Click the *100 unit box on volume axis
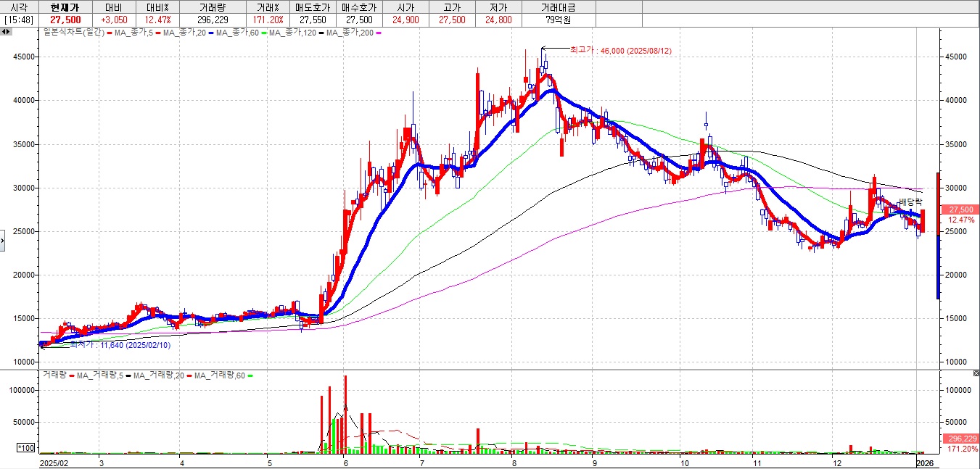The height and width of the screenshot is (469, 980). pos(26,449)
